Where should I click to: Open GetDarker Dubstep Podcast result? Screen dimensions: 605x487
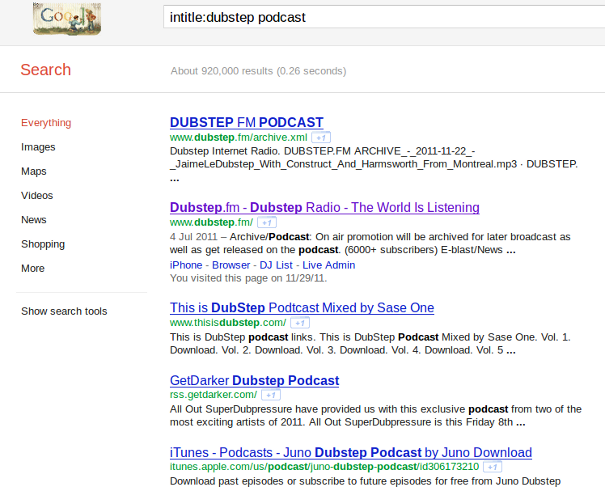pos(254,380)
